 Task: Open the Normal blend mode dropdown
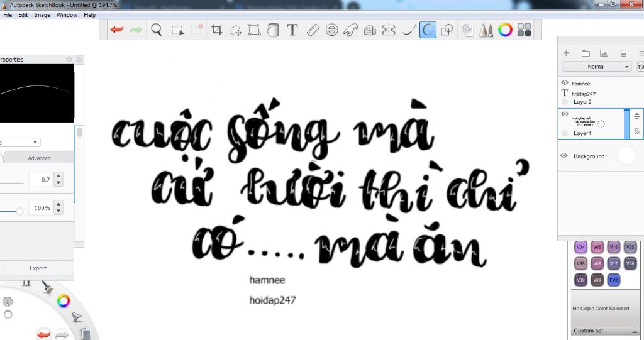pyautogui.click(x=596, y=67)
